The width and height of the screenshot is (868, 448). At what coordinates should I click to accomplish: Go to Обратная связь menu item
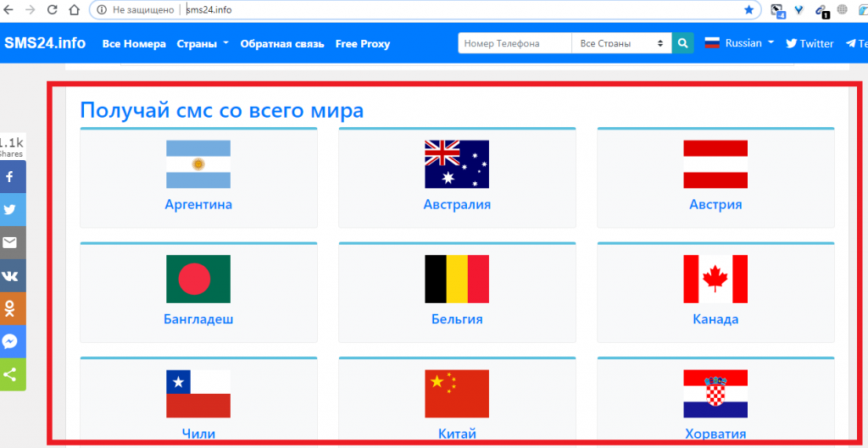pos(282,43)
